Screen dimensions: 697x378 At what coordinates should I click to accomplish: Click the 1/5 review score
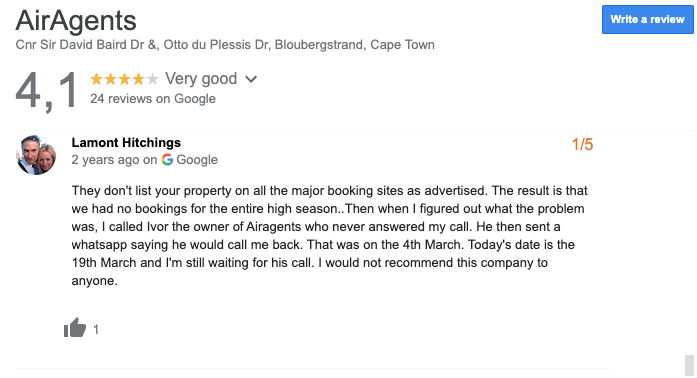pos(582,145)
